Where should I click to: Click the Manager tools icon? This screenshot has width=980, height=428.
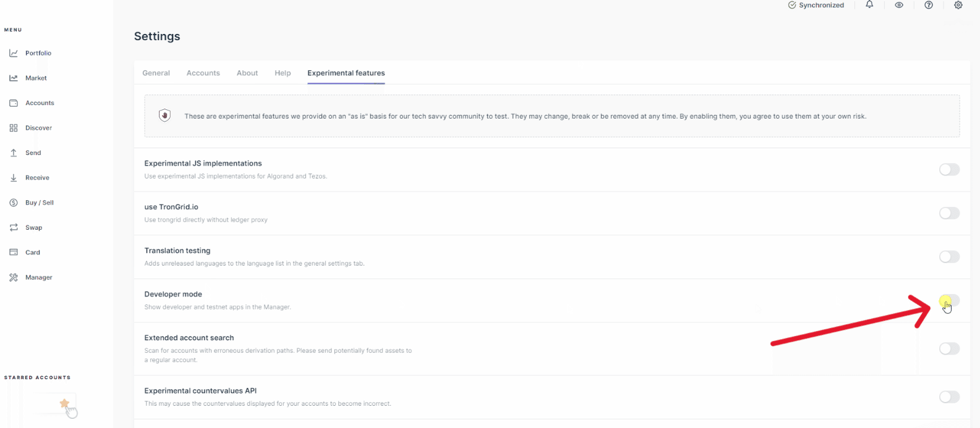(14, 278)
